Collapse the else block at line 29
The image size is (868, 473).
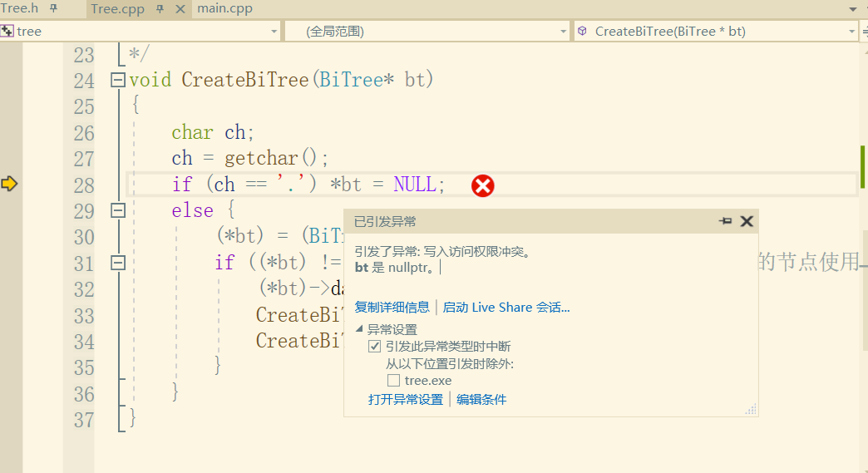(118, 210)
